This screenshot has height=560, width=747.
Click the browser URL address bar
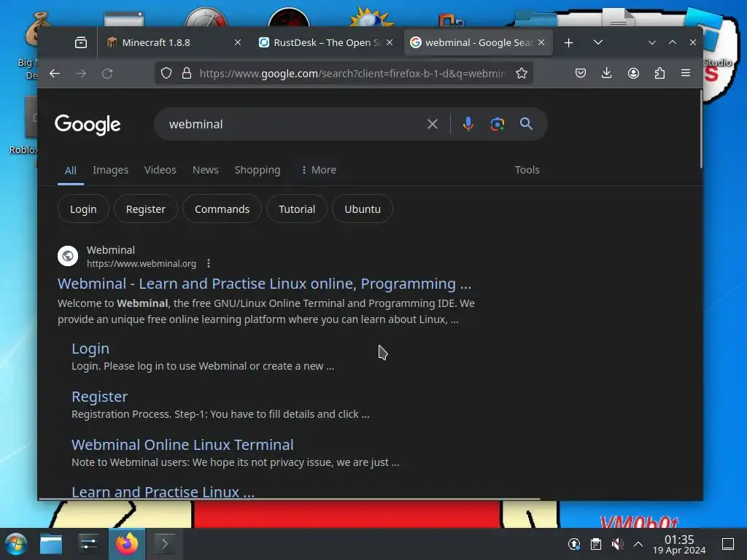click(x=352, y=74)
